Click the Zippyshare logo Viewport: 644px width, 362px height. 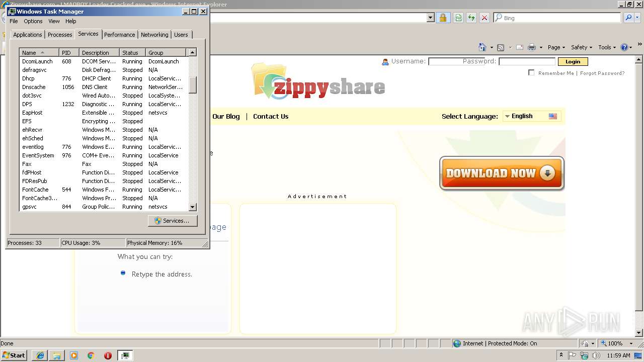coord(318,81)
